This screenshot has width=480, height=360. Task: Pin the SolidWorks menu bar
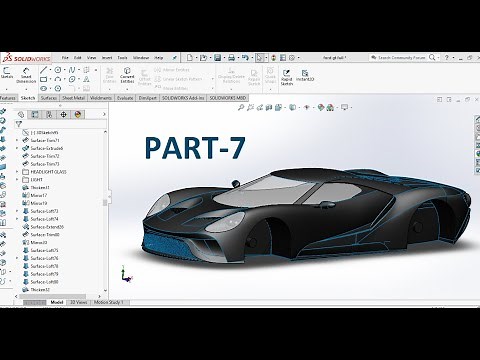click(x=174, y=58)
